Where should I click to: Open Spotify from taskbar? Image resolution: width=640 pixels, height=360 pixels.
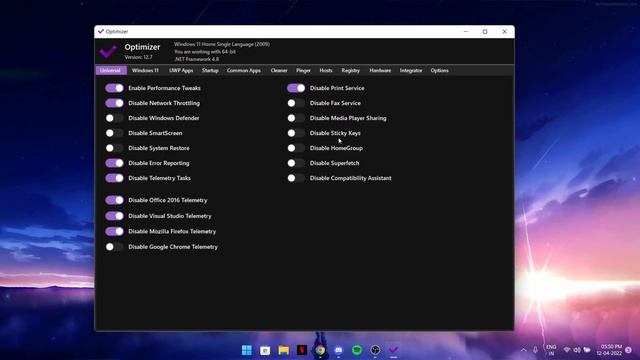[357, 350]
